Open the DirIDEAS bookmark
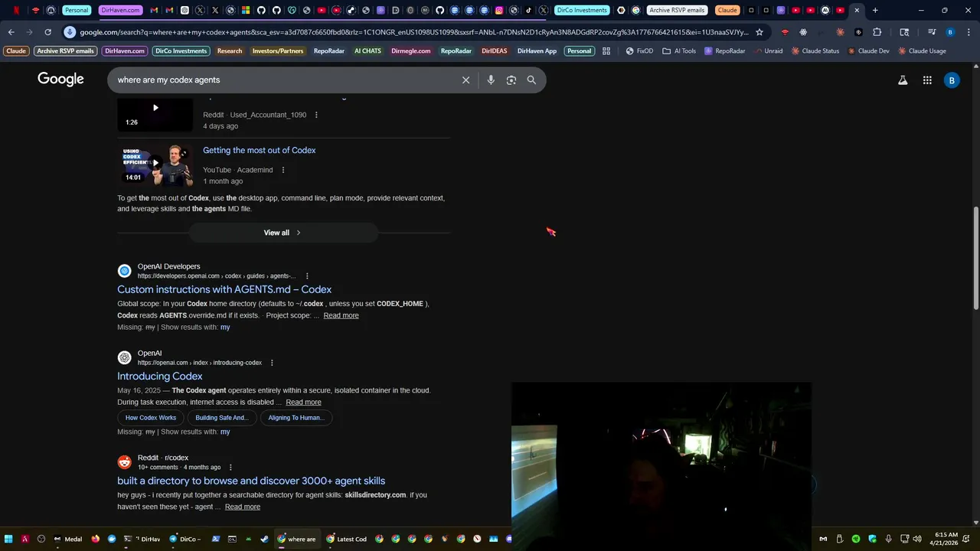 tap(494, 51)
